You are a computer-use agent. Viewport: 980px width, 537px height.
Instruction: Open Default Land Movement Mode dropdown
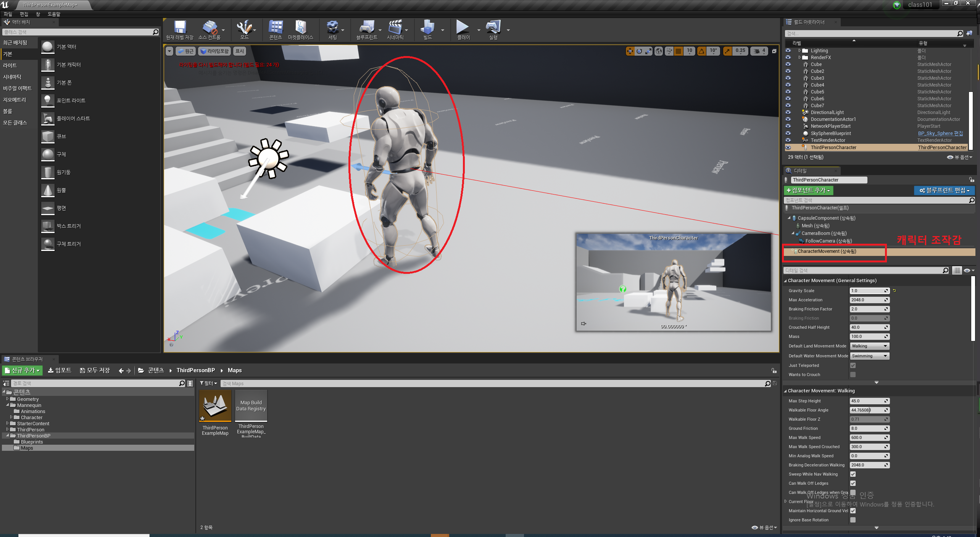869,346
